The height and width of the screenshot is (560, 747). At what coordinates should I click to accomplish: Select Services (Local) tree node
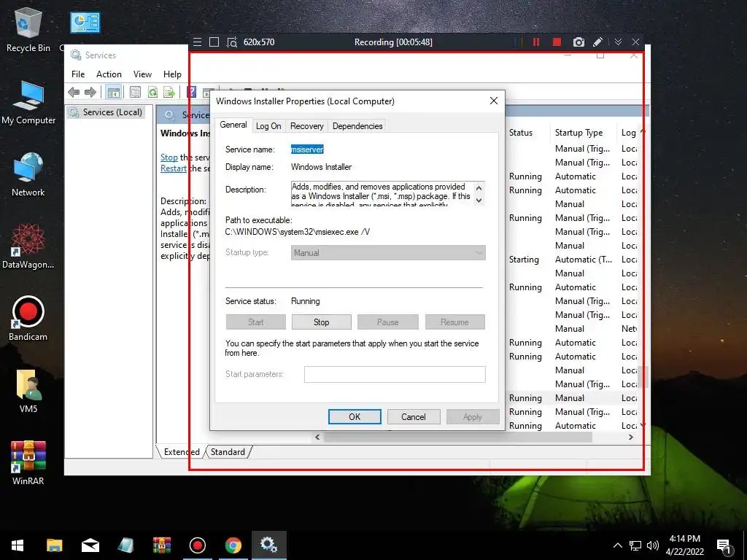(x=106, y=112)
